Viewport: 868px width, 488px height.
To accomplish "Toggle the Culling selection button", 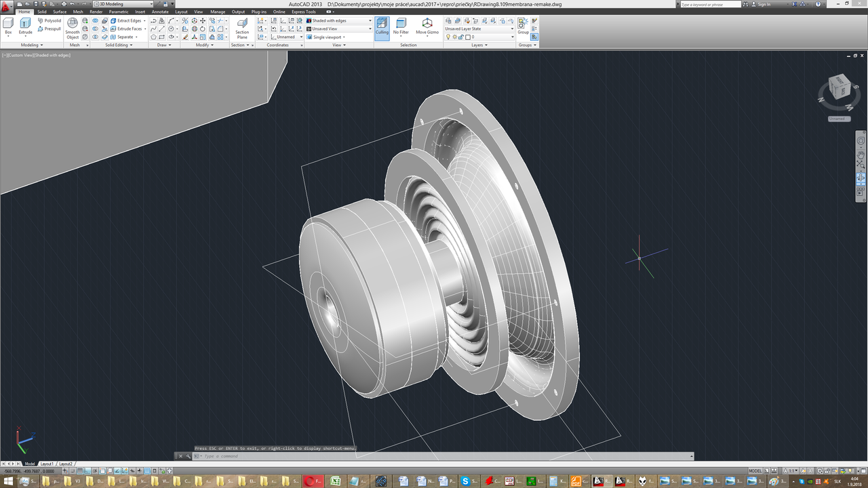I will 382,27.
